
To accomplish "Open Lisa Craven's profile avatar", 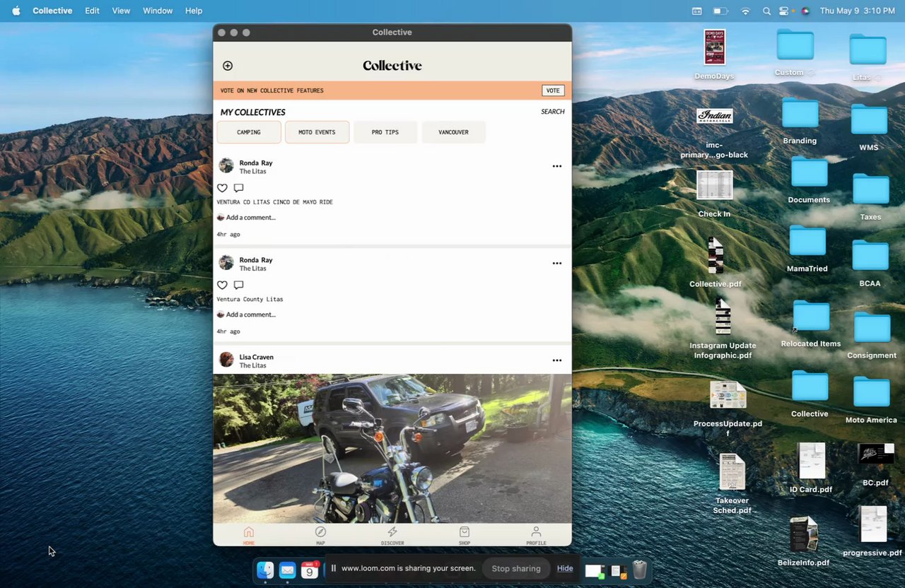I will tap(226, 360).
